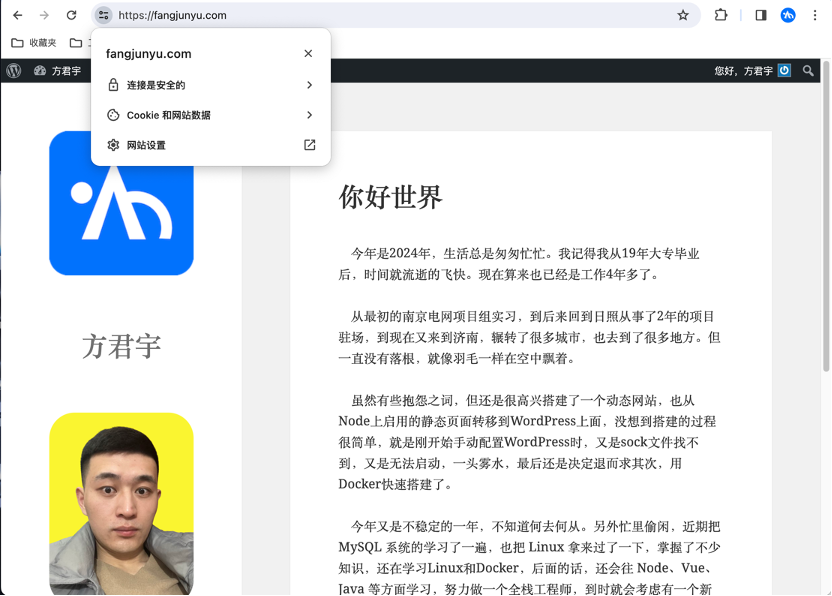The width and height of the screenshot is (832, 596).
Task: Click the dashboard gauge icon in admin bar
Action: 40,71
